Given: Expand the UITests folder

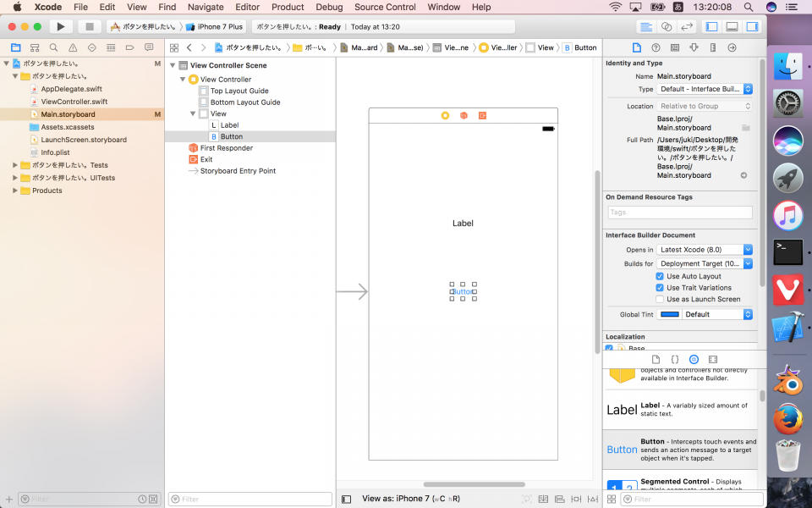Looking at the screenshot, I should click(x=15, y=178).
